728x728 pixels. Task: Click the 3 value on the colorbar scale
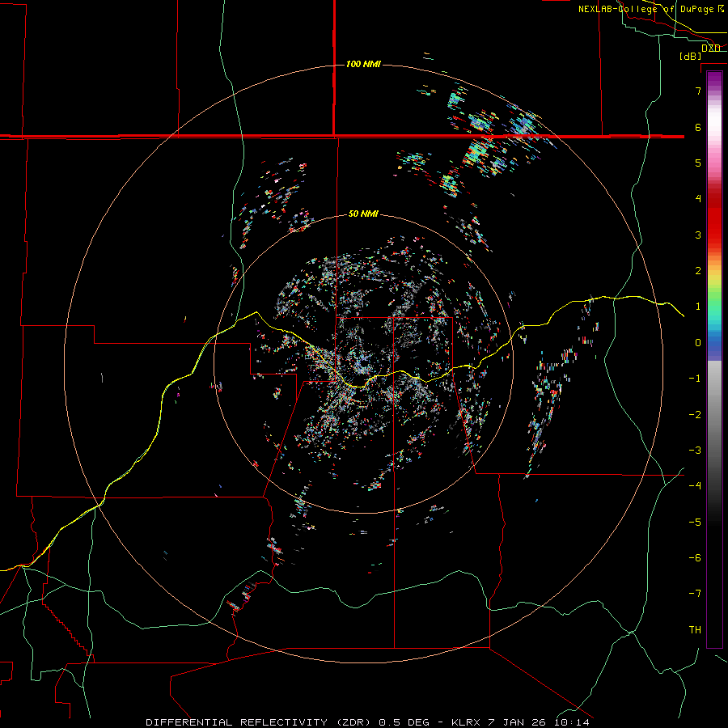[x=698, y=235]
